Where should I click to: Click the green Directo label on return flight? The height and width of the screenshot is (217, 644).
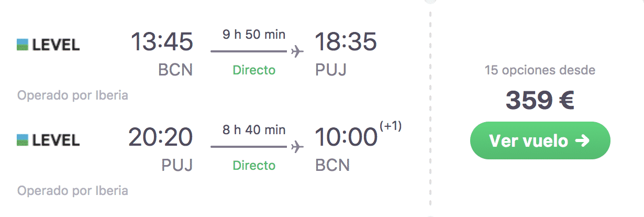254,165
